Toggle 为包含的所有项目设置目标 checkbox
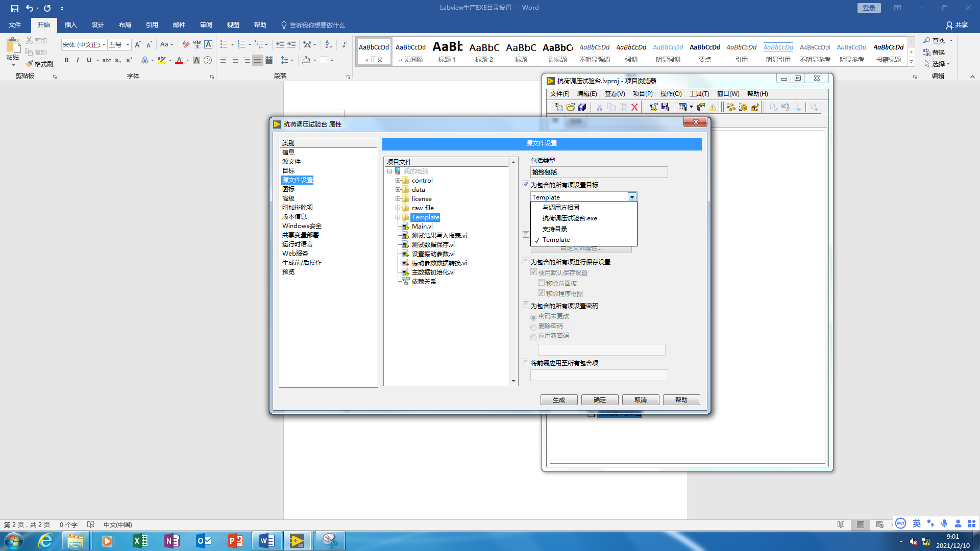Screen dimensions: 980x551 (527, 184)
